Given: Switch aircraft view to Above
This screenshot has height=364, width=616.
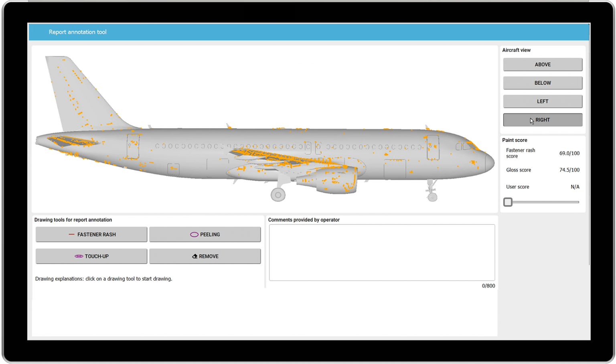Looking at the screenshot, I should [543, 65].
